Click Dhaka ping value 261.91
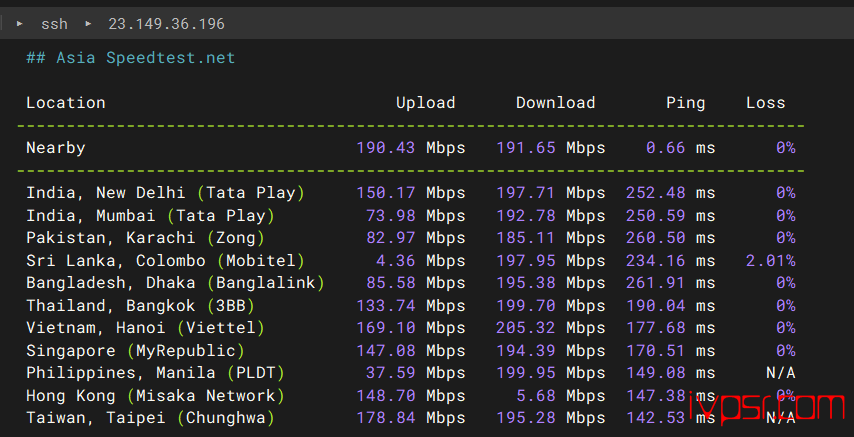854x437 pixels. [x=655, y=283]
